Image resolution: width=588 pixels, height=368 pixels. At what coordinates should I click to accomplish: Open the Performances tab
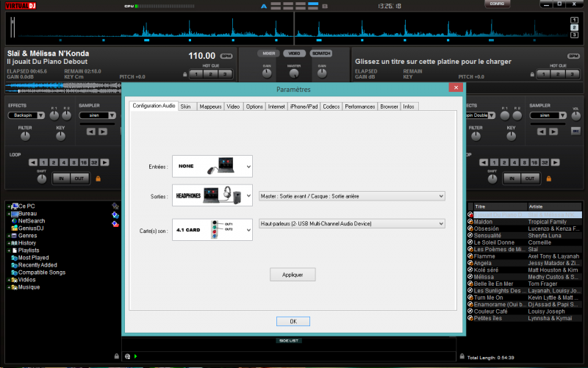359,107
